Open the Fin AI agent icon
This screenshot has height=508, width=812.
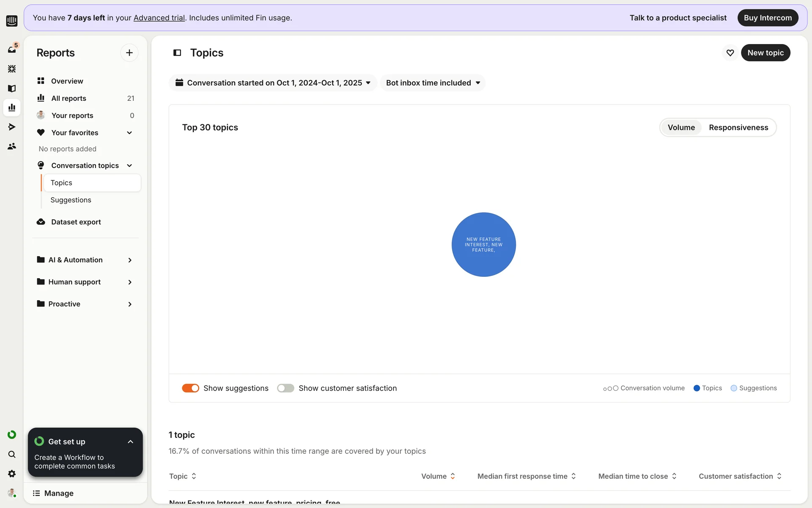(12, 69)
